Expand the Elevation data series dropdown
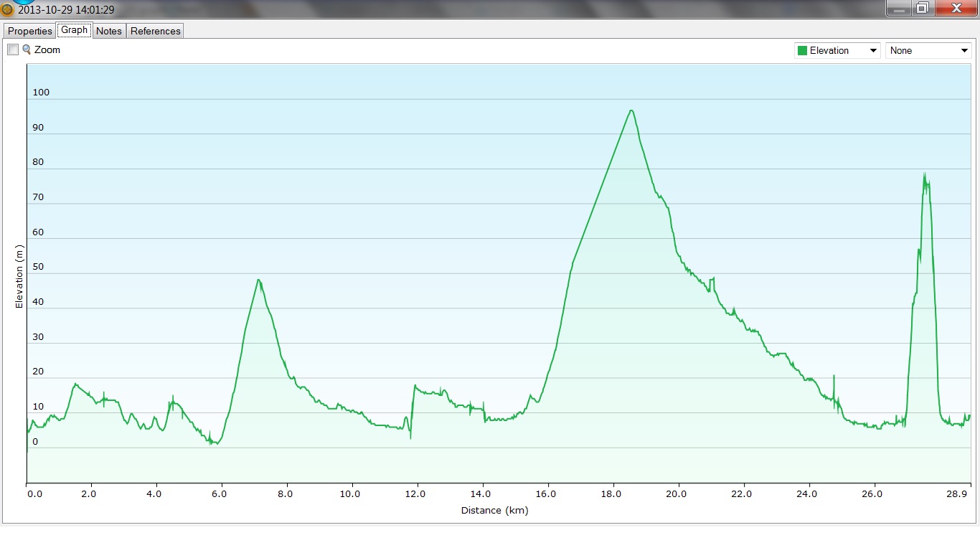Image resolution: width=980 pixels, height=548 pixels. (x=837, y=51)
